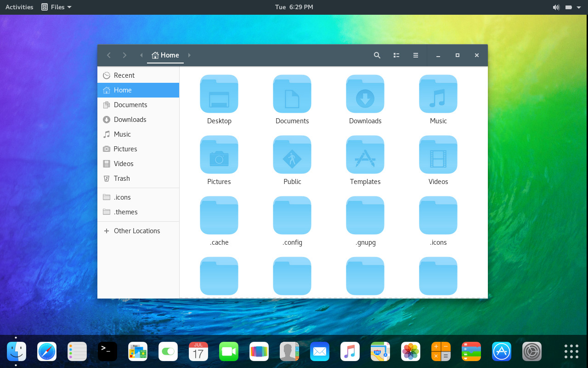Screen dimensions: 588x368
Task: Open the App Store from the dock
Action: [x=501, y=351]
